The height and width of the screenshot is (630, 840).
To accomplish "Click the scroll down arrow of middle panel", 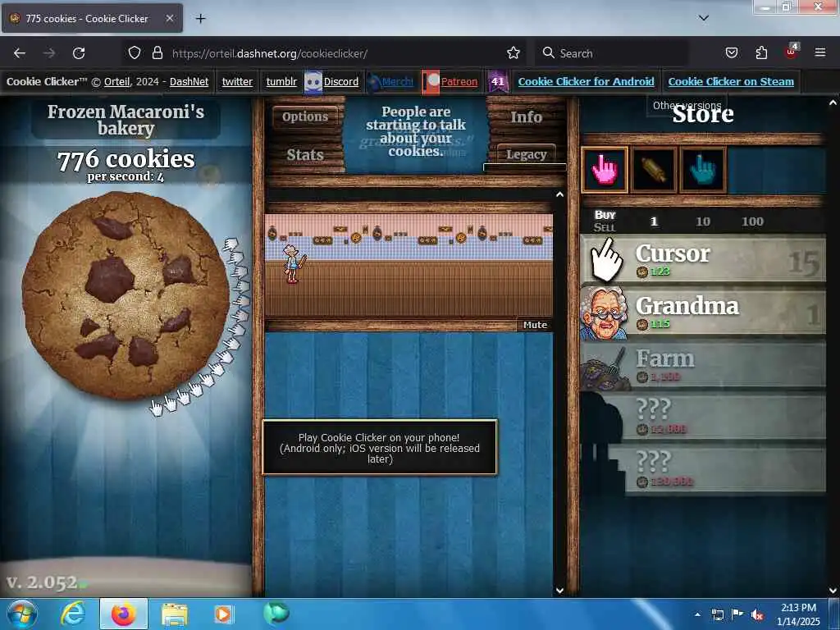I will pyautogui.click(x=559, y=591).
